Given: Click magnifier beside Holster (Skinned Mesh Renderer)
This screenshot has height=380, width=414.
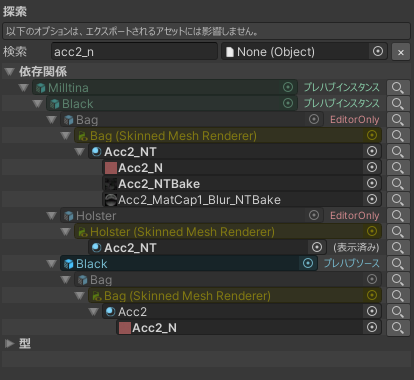Looking at the screenshot, I should tap(398, 232).
